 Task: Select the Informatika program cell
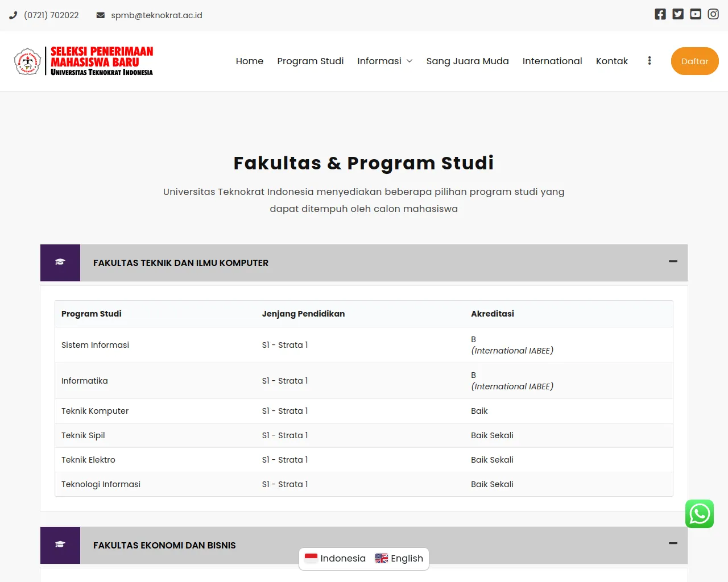[85, 381]
